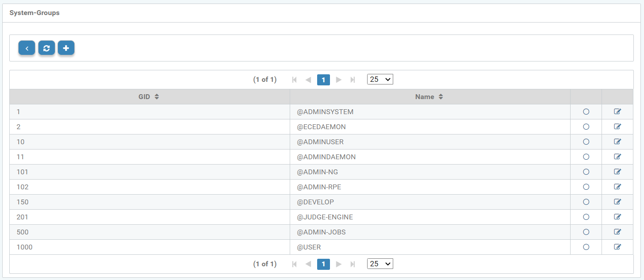Choose the @ADMIN-JOBS radio button
644x280 pixels.
(x=586, y=232)
